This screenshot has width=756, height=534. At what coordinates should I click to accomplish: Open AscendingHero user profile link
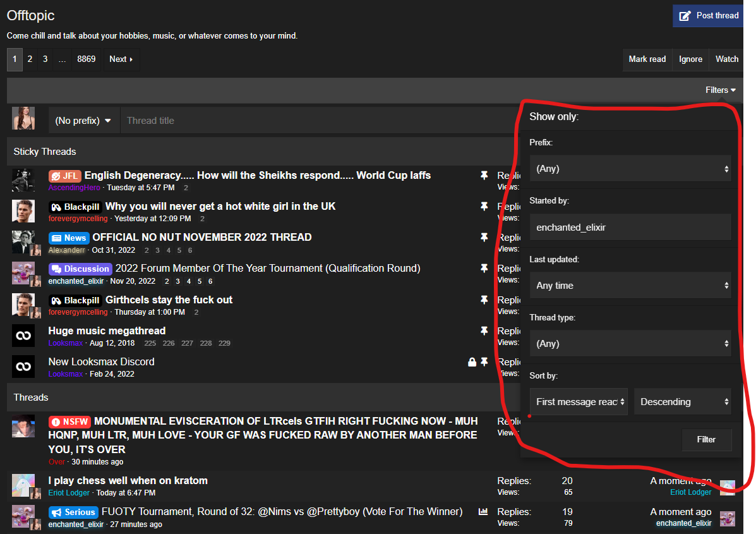(75, 188)
